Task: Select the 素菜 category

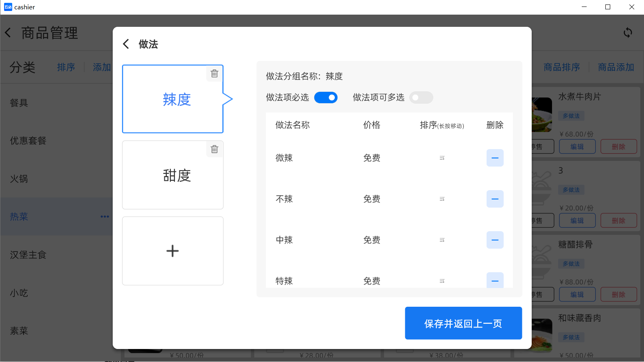Action: [x=57, y=331]
